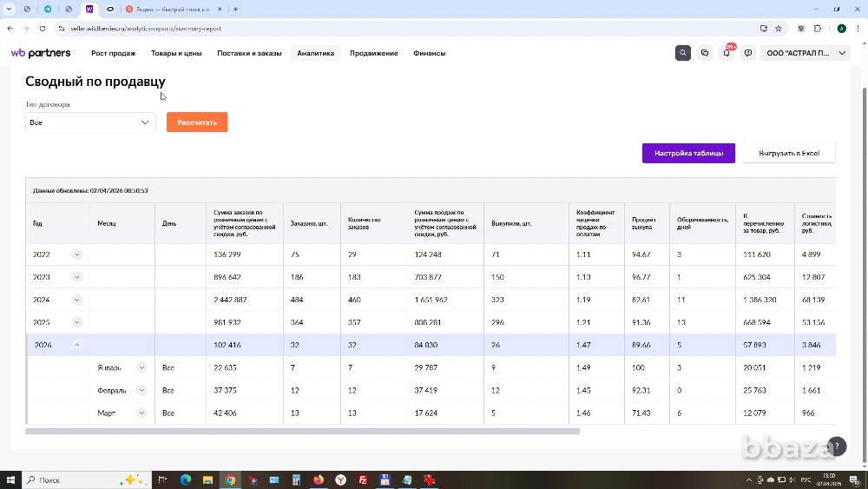Open the Тип договора dropdown
The image size is (868, 489).
pyautogui.click(x=90, y=122)
